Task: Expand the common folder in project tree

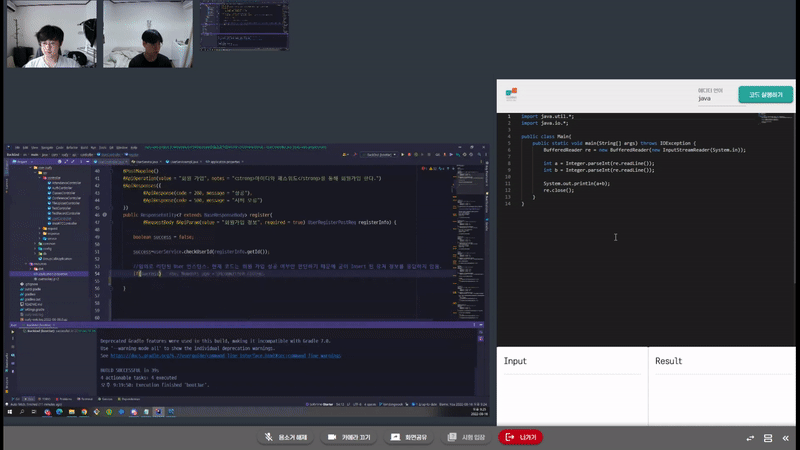Action: 35,244
